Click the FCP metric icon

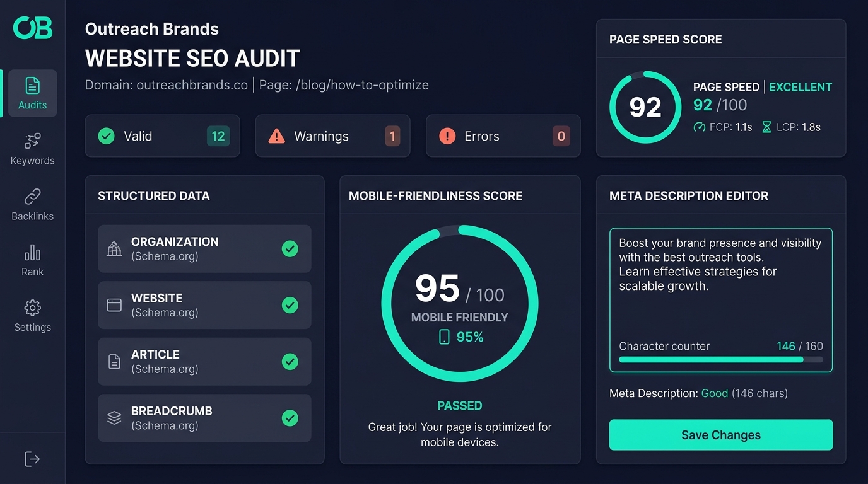(x=699, y=127)
